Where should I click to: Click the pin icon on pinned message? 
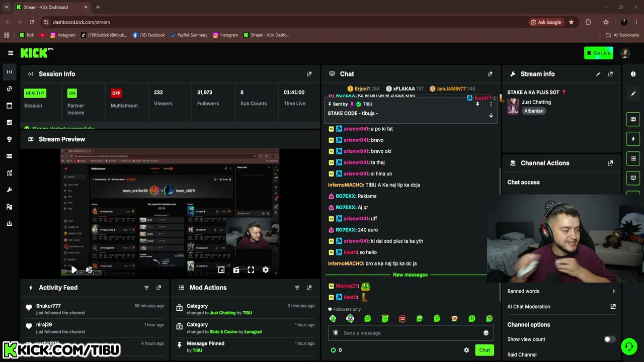[477, 104]
